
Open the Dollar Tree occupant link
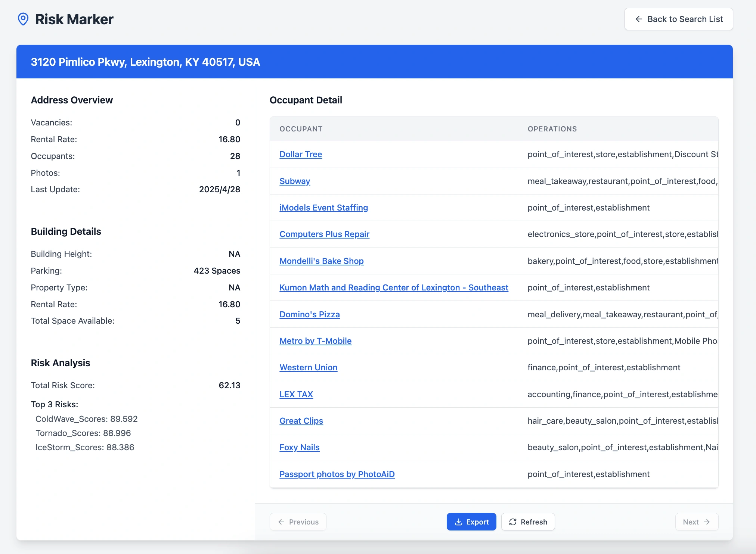pyautogui.click(x=301, y=154)
